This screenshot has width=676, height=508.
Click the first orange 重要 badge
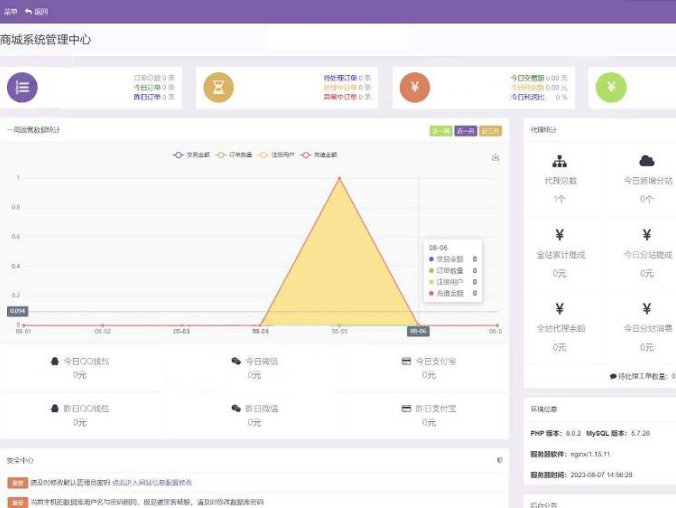(18, 483)
